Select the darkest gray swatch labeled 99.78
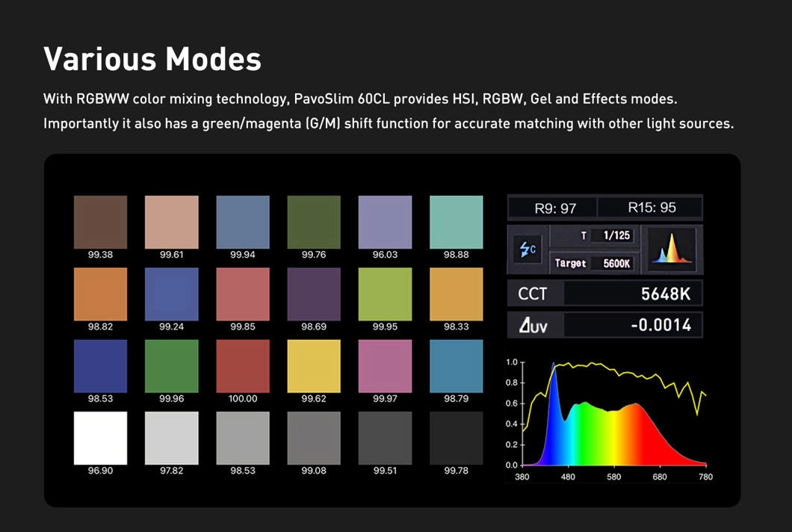The height and width of the screenshot is (532, 792). (x=456, y=438)
